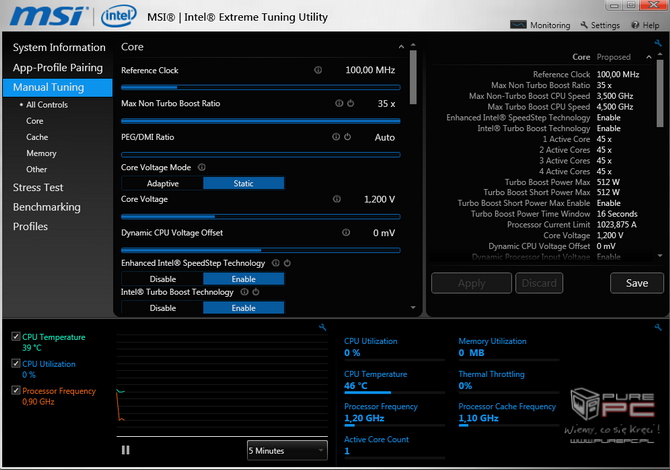Click scroll-up arrow of the proposed list
The height and width of the screenshot is (470, 670).
click(x=660, y=55)
